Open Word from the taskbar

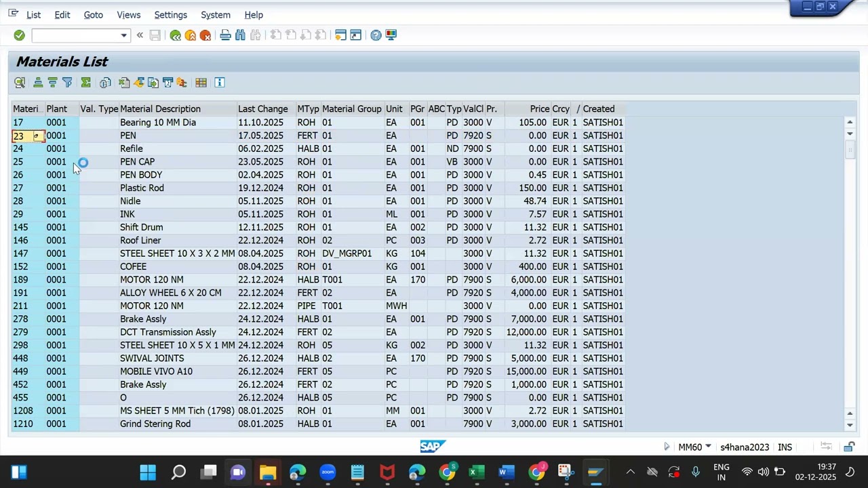click(x=507, y=472)
